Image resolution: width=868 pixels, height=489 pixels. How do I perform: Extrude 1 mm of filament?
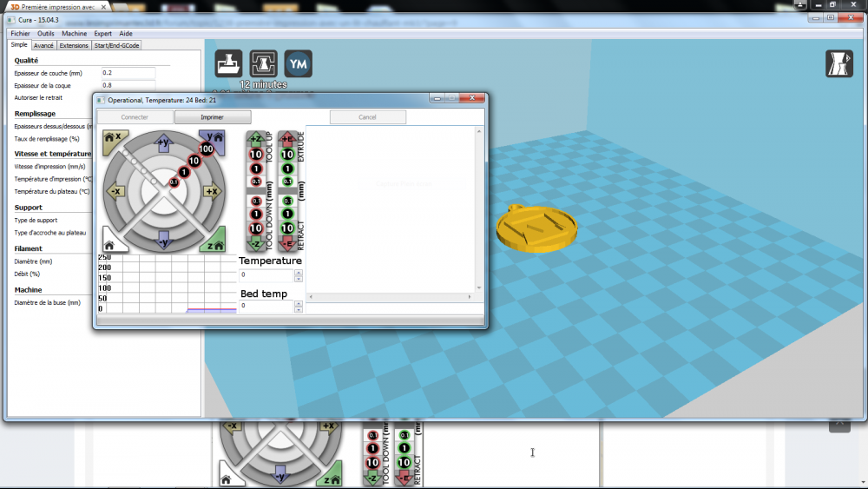[x=287, y=169]
